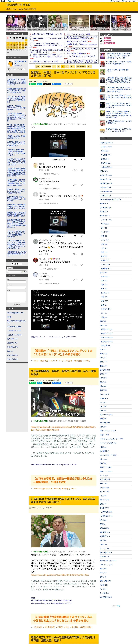Click the 拍手 113 clap button
Viewport: 138px width, 644px height.
click(x=68, y=84)
